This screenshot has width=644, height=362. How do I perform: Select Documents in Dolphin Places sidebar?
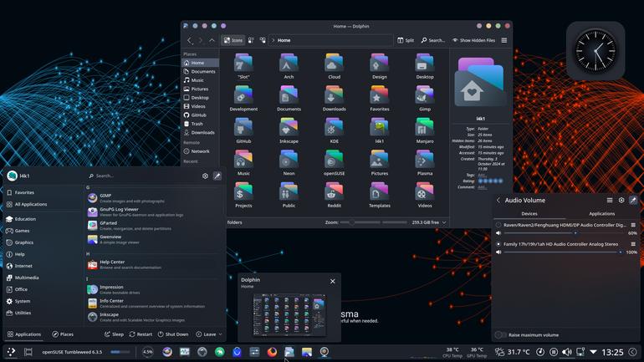pos(200,71)
